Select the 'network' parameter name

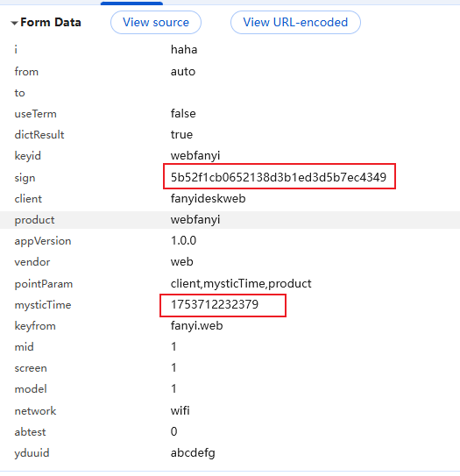(35, 411)
